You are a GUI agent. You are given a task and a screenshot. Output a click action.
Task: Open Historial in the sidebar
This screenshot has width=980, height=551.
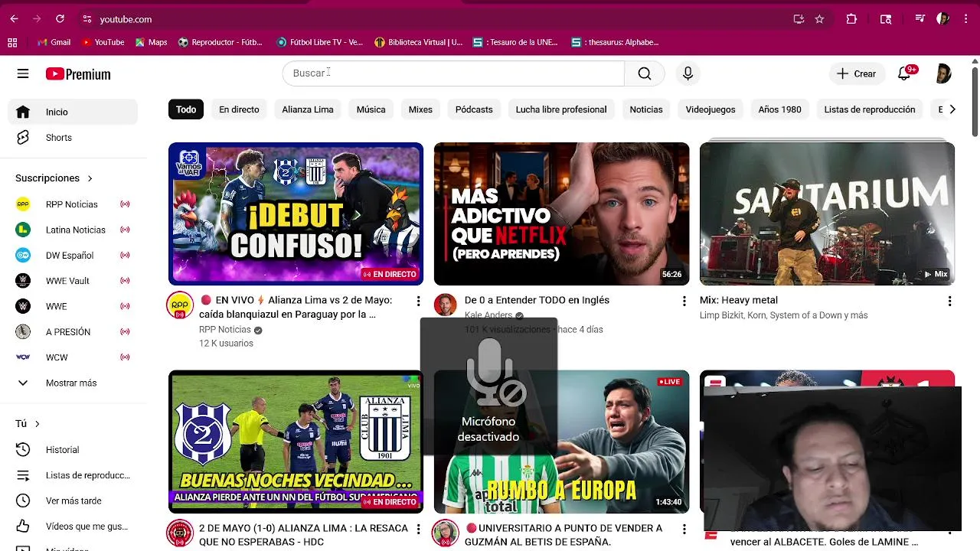[x=73, y=450]
